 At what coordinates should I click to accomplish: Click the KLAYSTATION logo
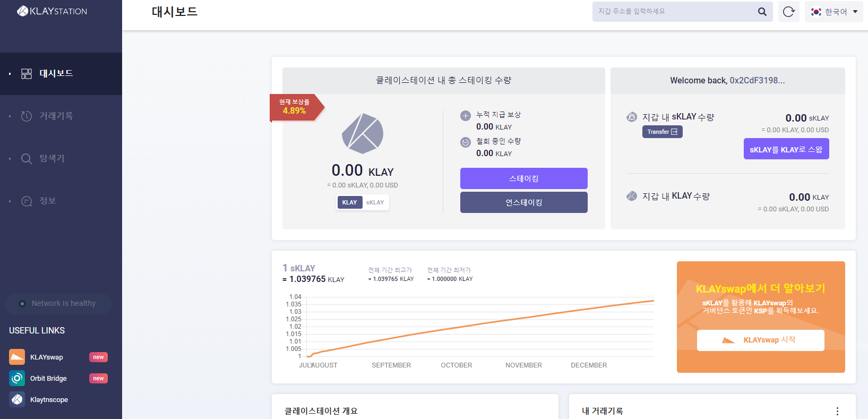pos(52,11)
